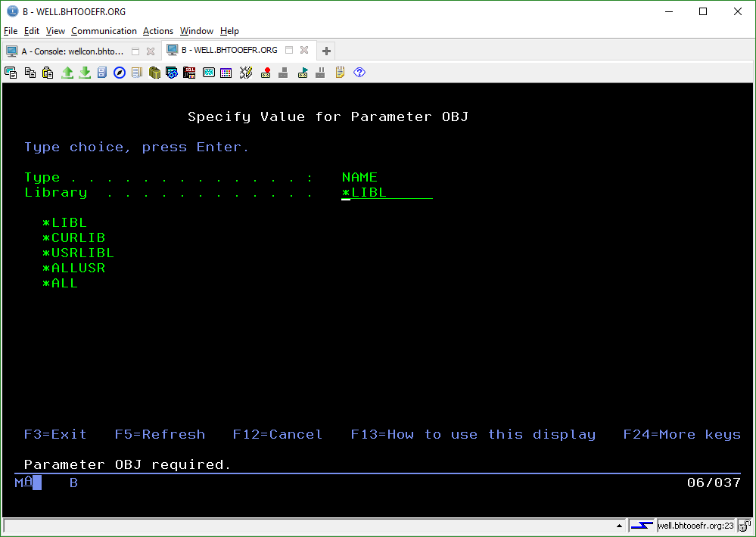
Task: Click the play macro icon in toolbar
Action: pyautogui.click(x=303, y=73)
